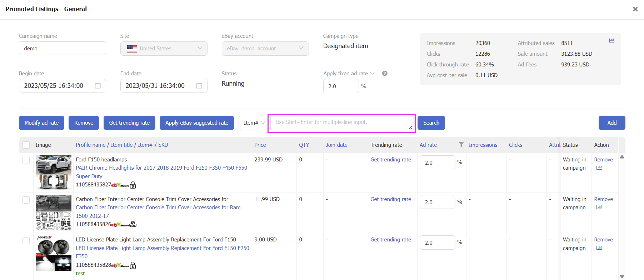This screenshot has height=280, width=644.
Task: Click help icon beside Apply fixed ad rate
Action: click(385, 74)
